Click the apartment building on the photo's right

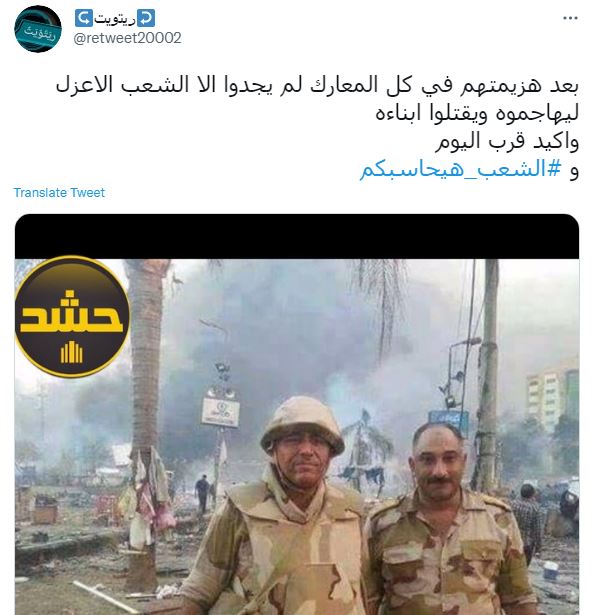(552, 398)
